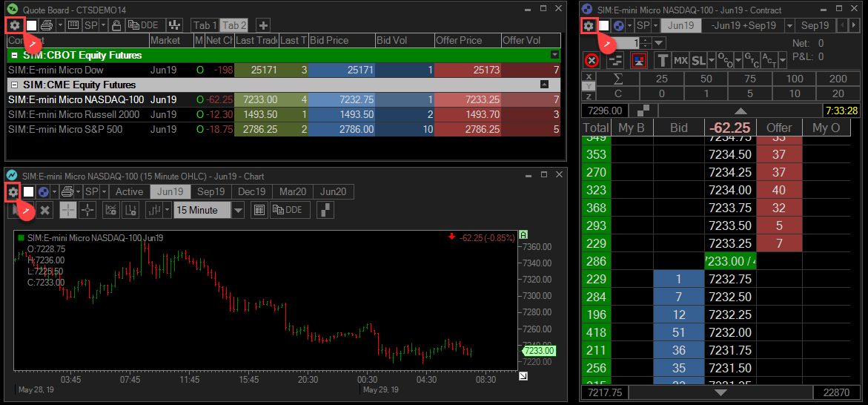868x405 pixels.
Task: Collapse the SIM:CBOT Equity Futures group
Action: (15, 55)
